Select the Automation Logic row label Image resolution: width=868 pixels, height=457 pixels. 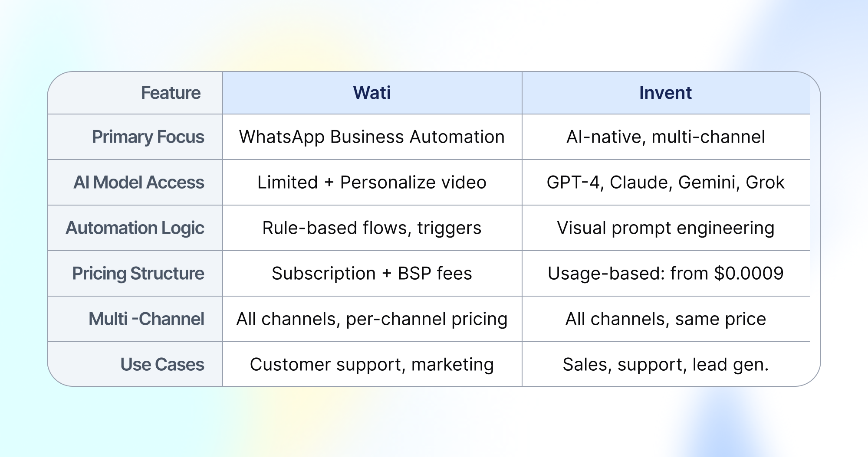pyautogui.click(x=135, y=228)
